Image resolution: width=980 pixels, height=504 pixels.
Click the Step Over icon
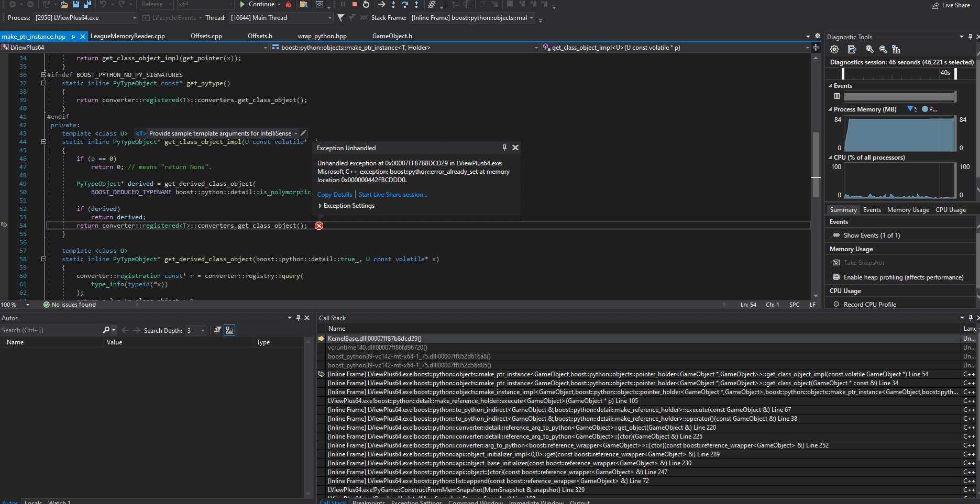(405, 4)
